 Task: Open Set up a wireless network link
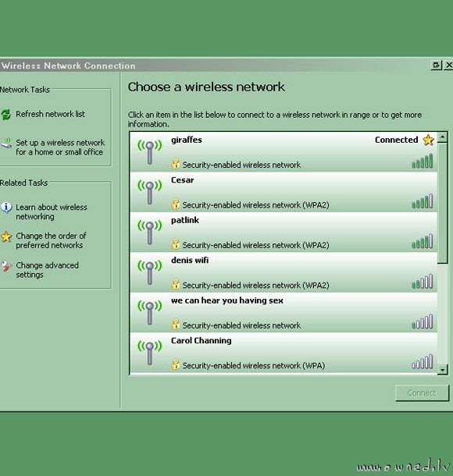(60, 147)
